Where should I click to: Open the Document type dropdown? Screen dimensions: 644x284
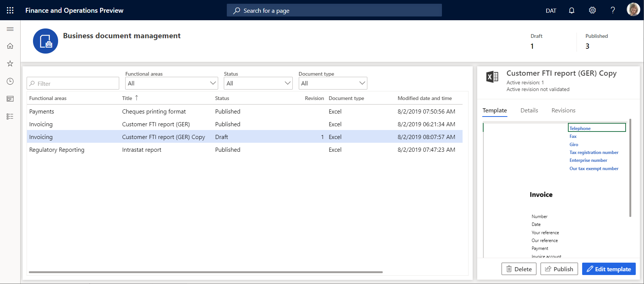[x=333, y=83]
